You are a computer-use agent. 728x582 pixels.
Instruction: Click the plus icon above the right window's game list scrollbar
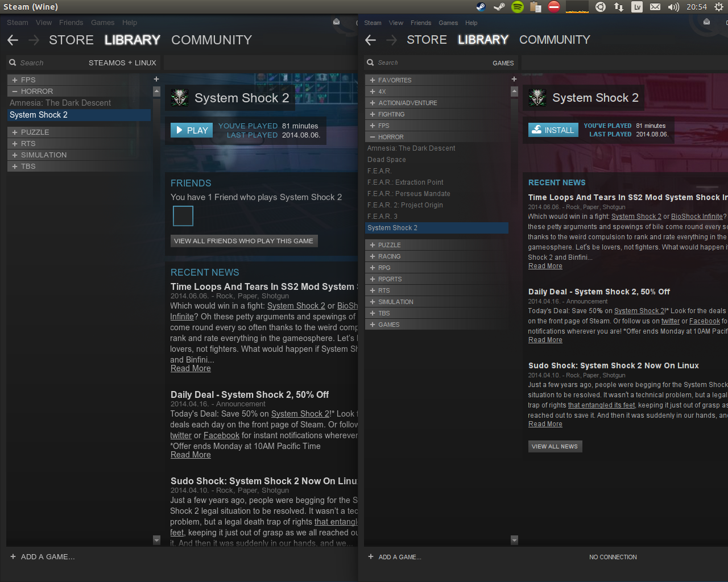tap(514, 79)
